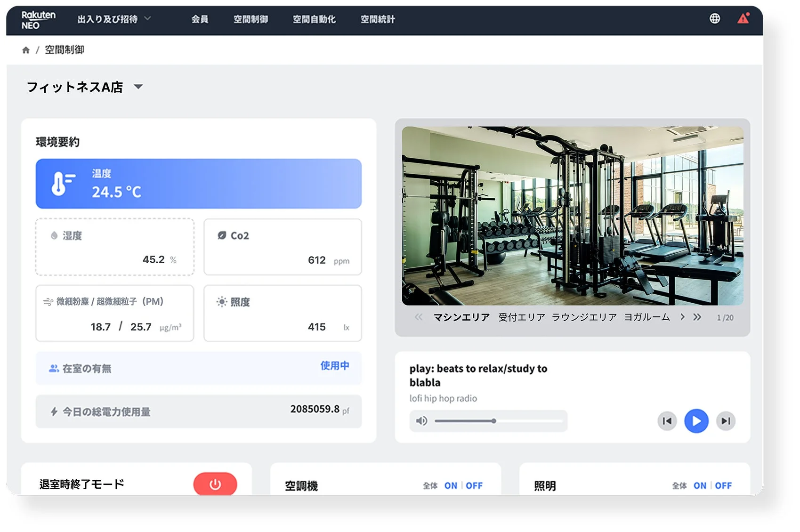This screenshot has width=800, height=532.
Task: Select the ヨガルーム camera tab
Action: pyautogui.click(x=647, y=317)
